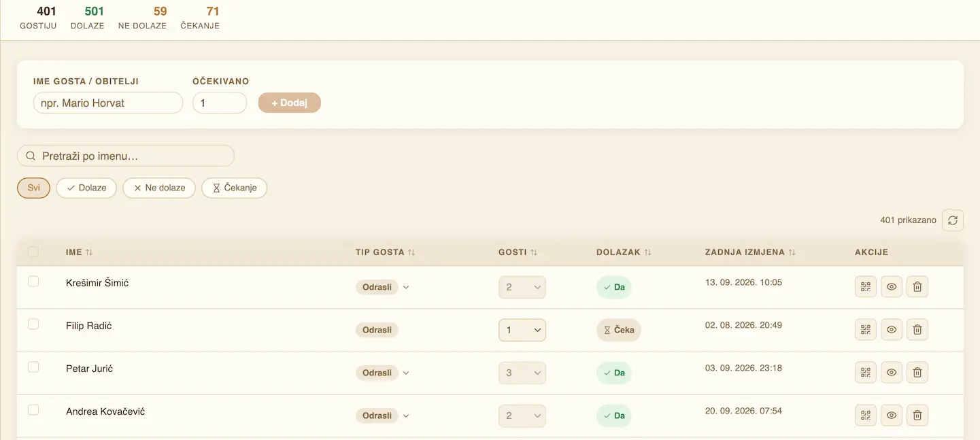Open QR code for Andrea Kovačević

coord(866,416)
